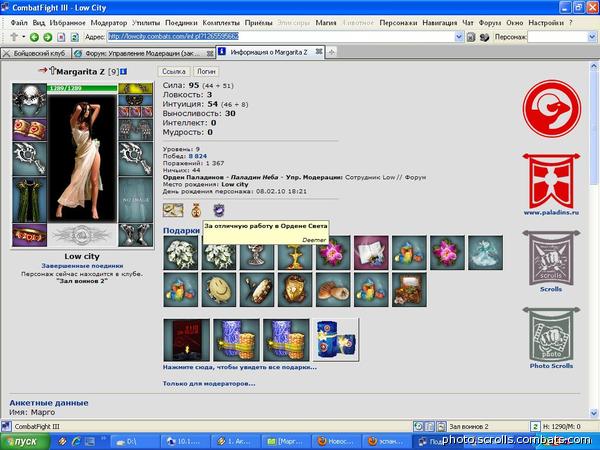600x450 pixels.
Task: Switch to the Форум: Управление Модерации tab
Action: click(143, 53)
